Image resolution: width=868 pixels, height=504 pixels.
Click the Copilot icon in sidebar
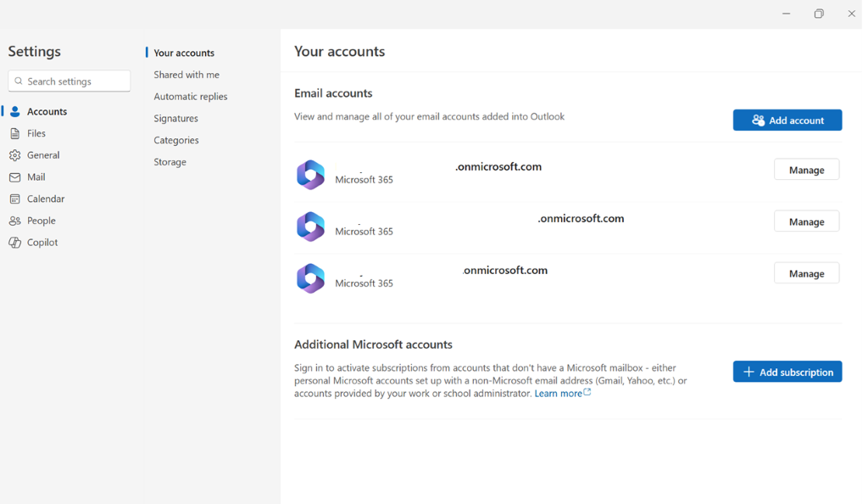15,243
